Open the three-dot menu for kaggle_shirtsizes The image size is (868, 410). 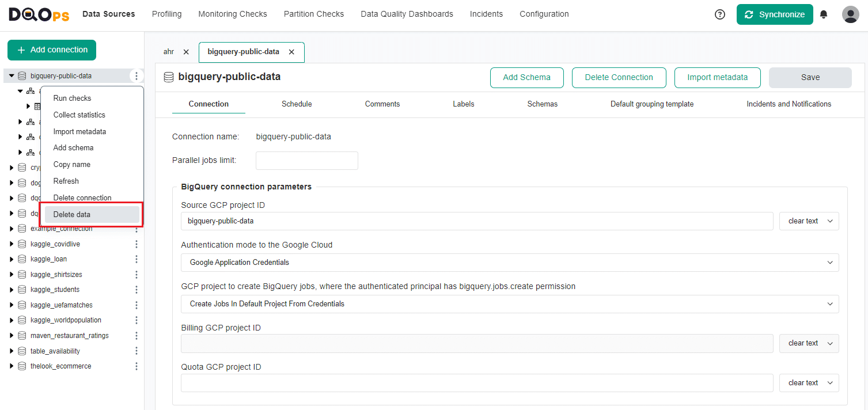[x=137, y=275]
